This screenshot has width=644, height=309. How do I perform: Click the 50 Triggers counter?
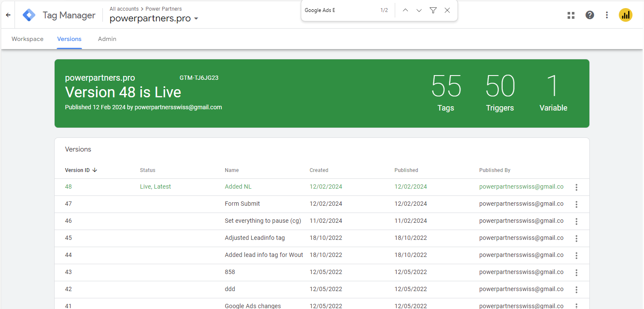coord(500,92)
